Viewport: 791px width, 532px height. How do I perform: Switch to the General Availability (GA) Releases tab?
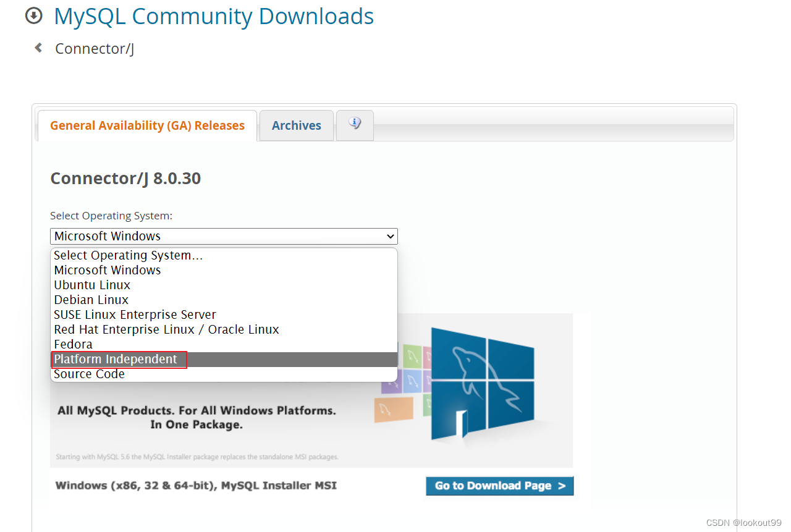click(147, 125)
